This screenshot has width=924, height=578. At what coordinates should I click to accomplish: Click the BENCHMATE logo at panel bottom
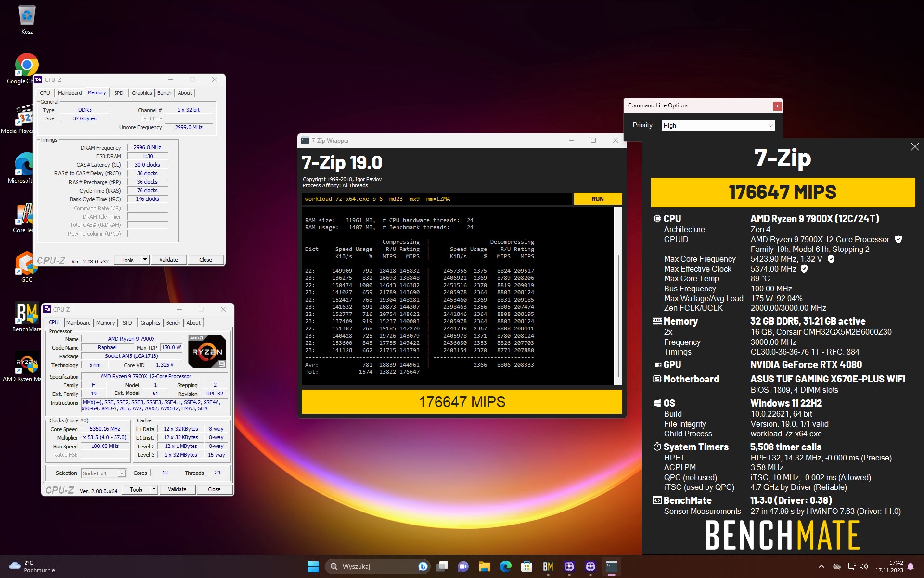pos(783,535)
